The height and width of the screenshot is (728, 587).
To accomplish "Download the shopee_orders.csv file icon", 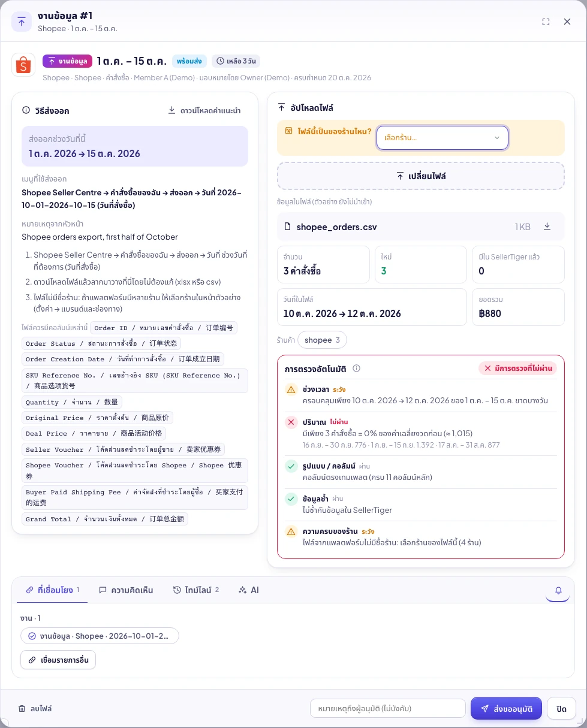I will pyautogui.click(x=547, y=226).
